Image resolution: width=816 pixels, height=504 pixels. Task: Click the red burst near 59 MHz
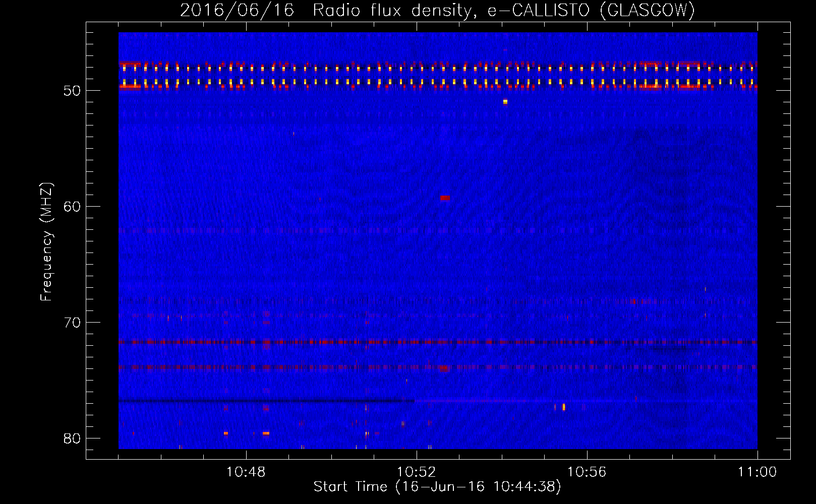click(445, 198)
